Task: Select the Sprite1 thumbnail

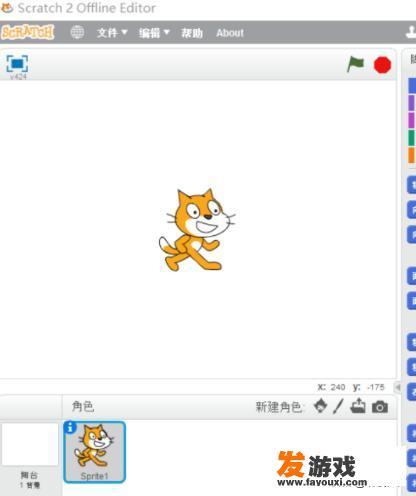Action: (95, 452)
